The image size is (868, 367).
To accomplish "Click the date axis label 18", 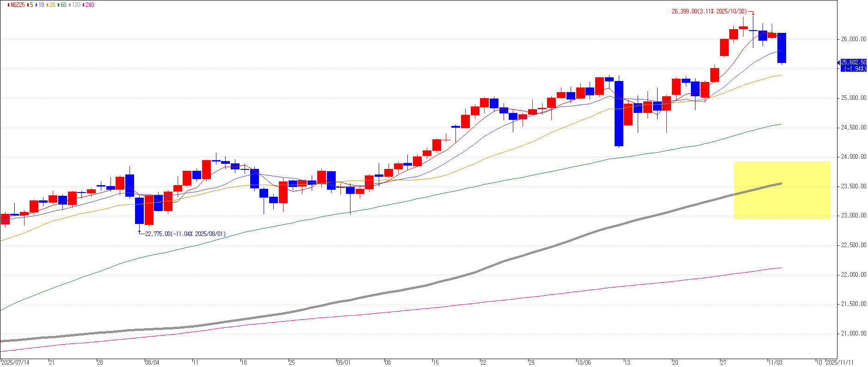I will click(244, 363).
